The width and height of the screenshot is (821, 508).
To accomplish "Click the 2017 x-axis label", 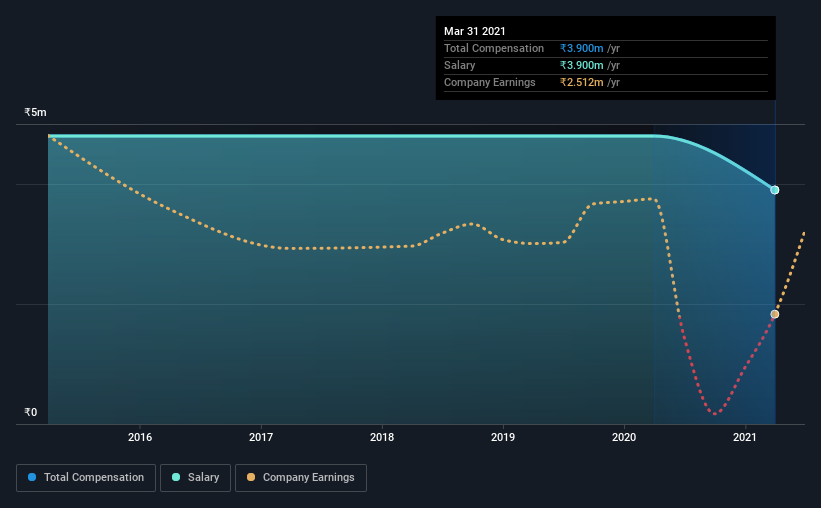I will point(261,437).
